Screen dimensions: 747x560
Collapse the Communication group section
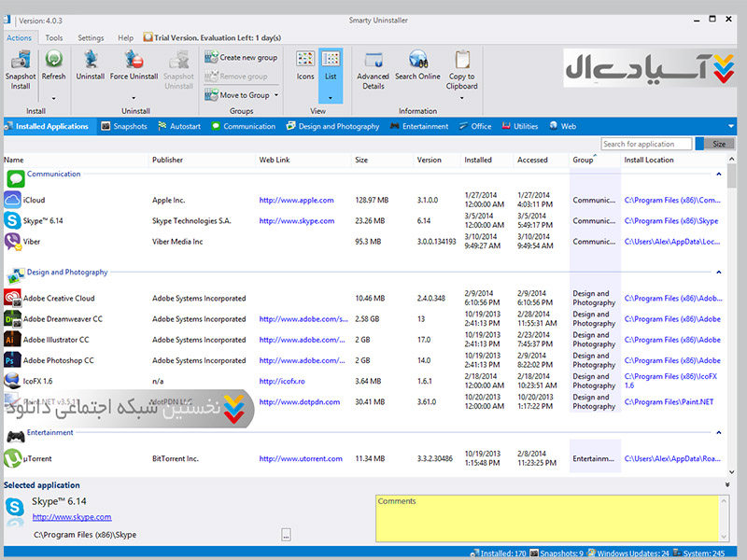[x=718, y=175]
